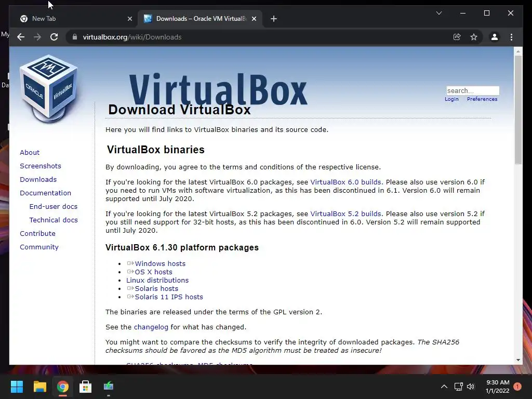Open the Login link
The width and height of the screenshot is (532, 399).
451,99
